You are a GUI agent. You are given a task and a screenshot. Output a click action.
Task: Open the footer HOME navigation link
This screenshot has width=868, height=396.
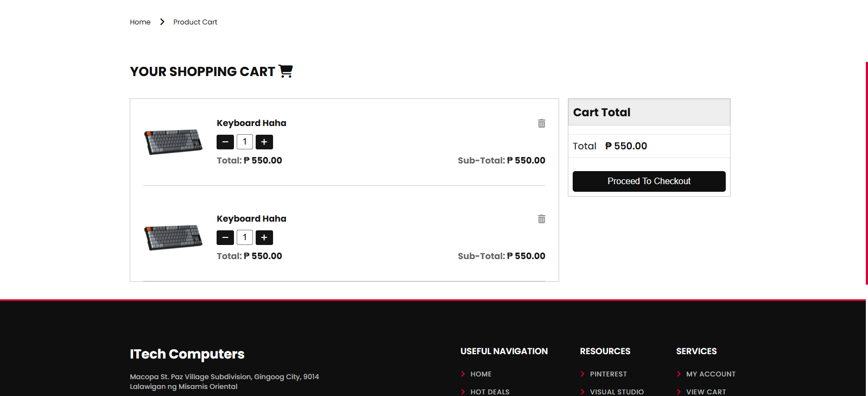tap(481, 374)
